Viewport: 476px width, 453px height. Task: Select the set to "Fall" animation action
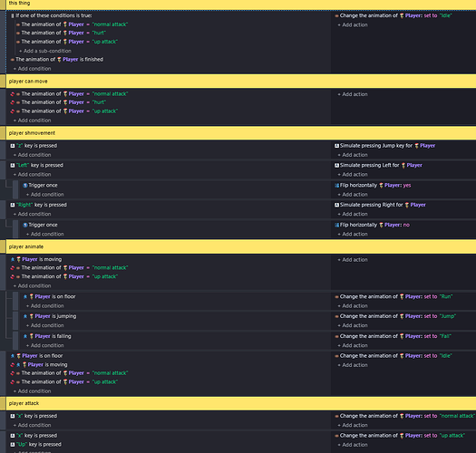point(393,336)
